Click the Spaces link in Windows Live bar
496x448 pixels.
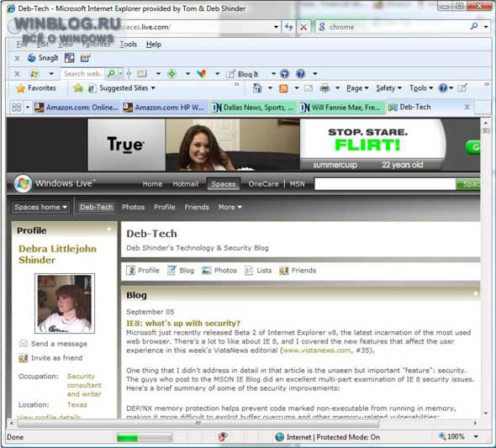point(224,184)
